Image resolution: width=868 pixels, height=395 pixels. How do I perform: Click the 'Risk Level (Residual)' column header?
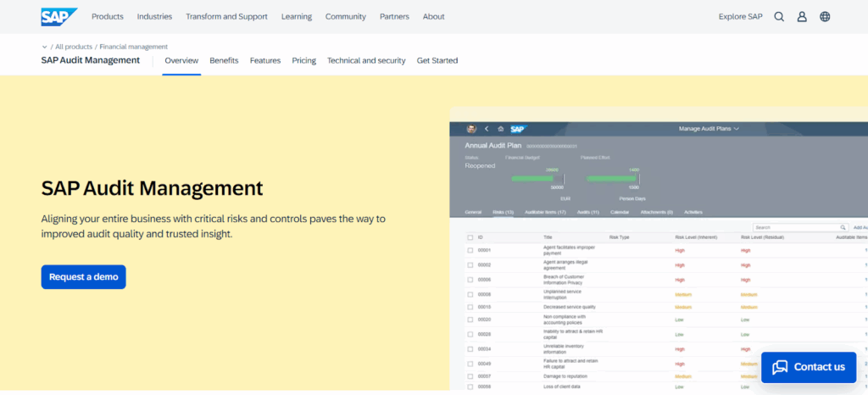(x=762, y=237)
